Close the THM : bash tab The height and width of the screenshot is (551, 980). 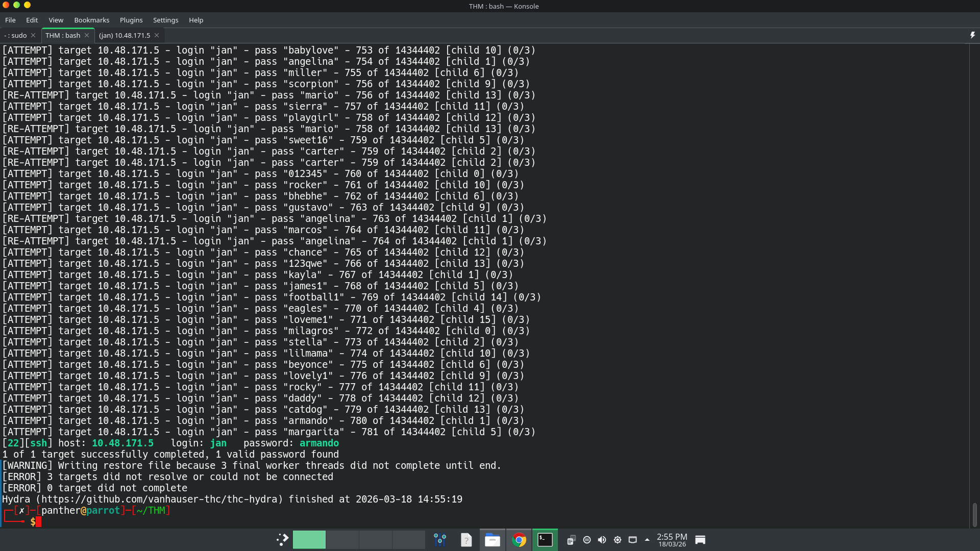coord(87,35)
